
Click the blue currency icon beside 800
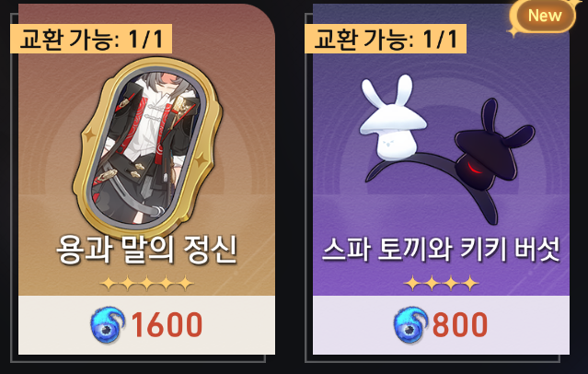pos(411,325)
